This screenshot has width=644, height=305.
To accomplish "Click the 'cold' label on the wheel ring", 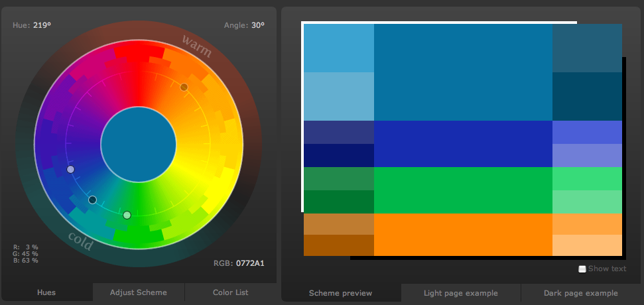I will click(80, 241).
